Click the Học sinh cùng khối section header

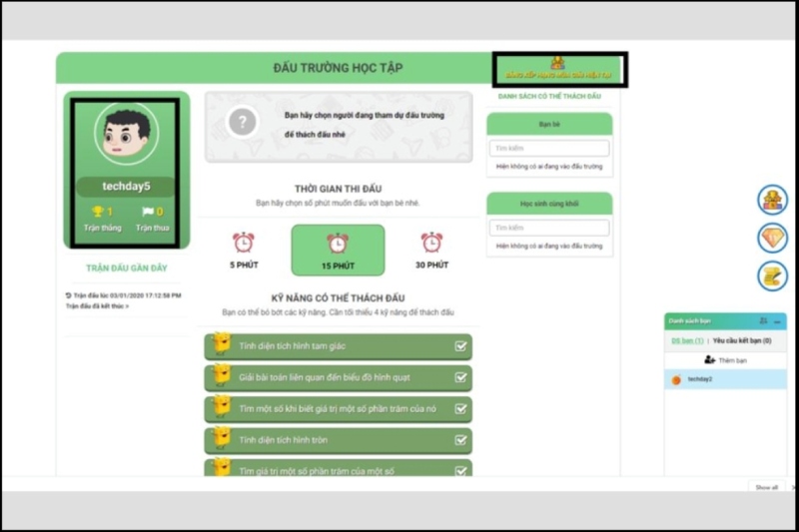[x=549, y=204]
